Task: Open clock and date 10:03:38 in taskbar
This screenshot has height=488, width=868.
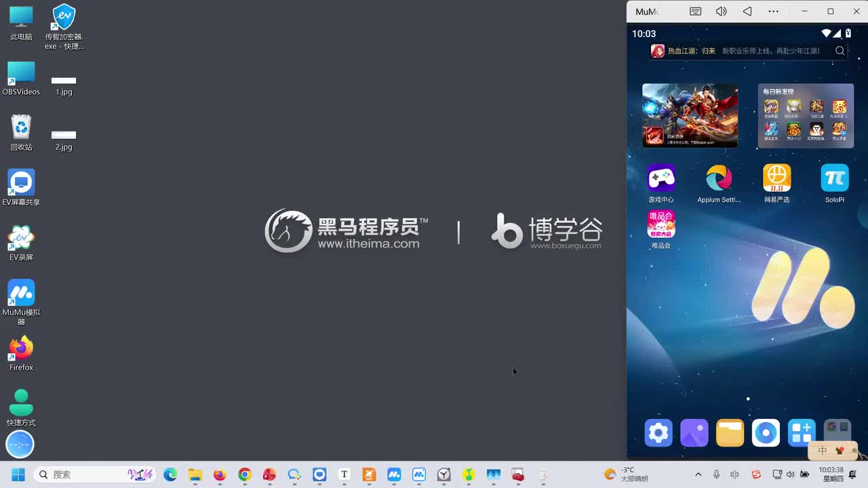Action: tap(833, 474)
